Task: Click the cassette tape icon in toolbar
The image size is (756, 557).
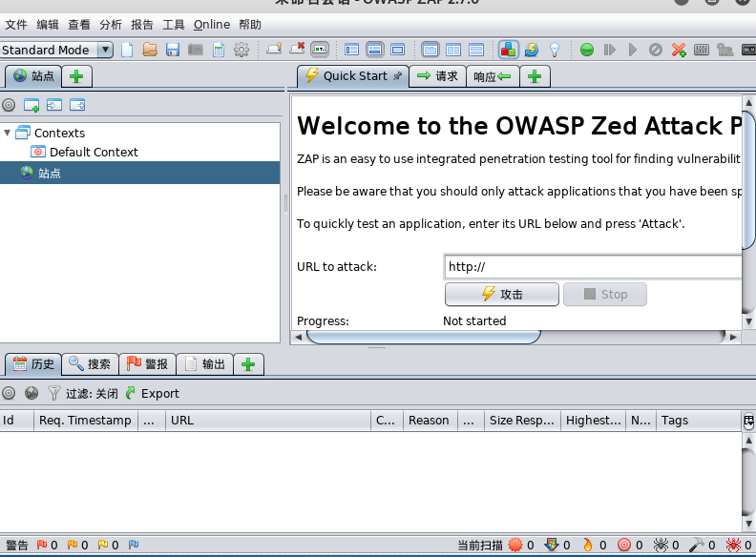Action: click(x=748, y=50)
